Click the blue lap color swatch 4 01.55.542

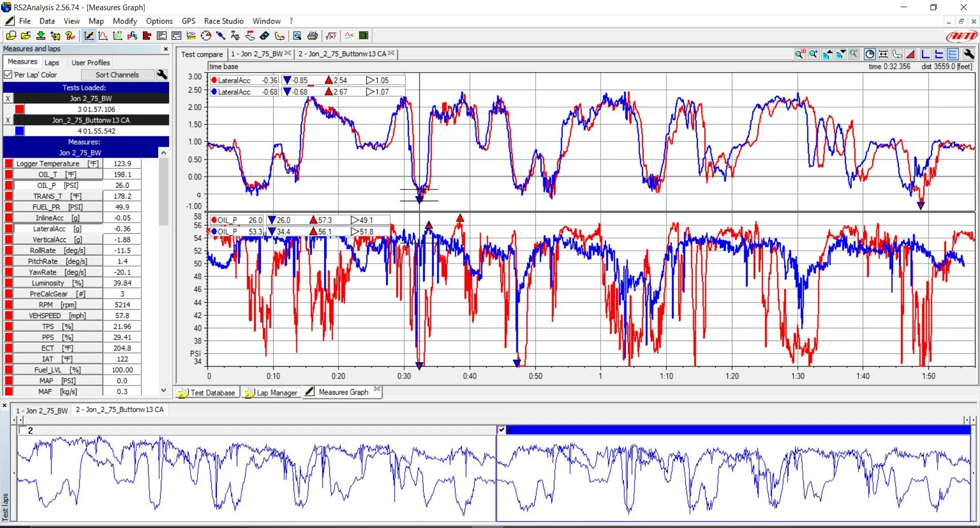pos(19,131)
